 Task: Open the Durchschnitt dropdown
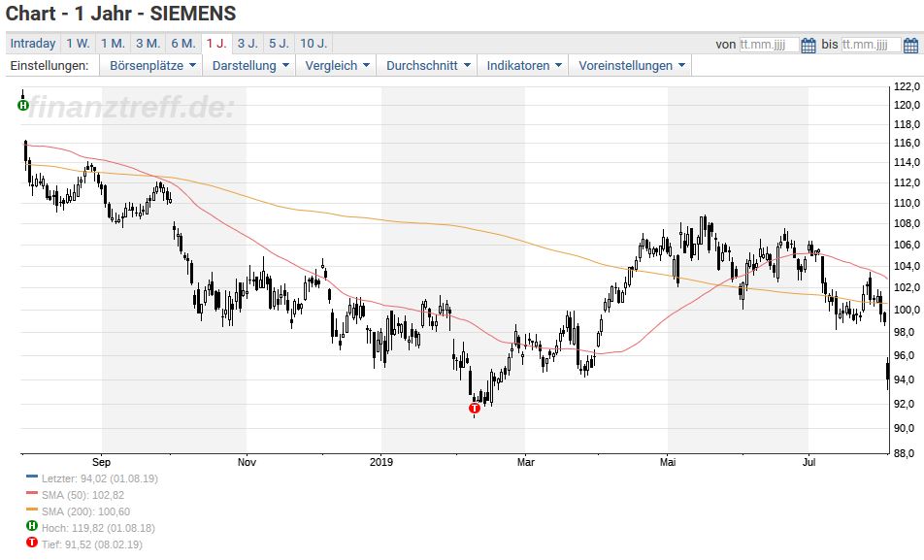(x=428, y=65)
